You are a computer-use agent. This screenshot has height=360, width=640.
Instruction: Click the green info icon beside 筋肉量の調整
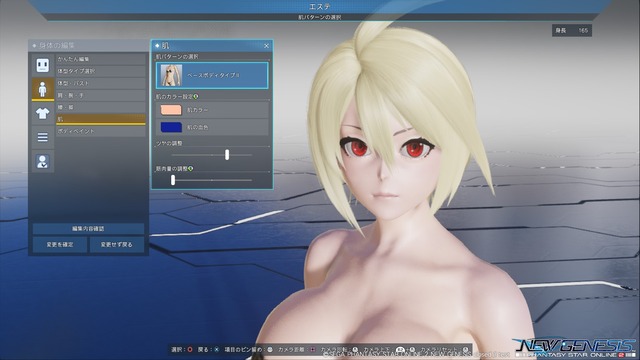191,169
